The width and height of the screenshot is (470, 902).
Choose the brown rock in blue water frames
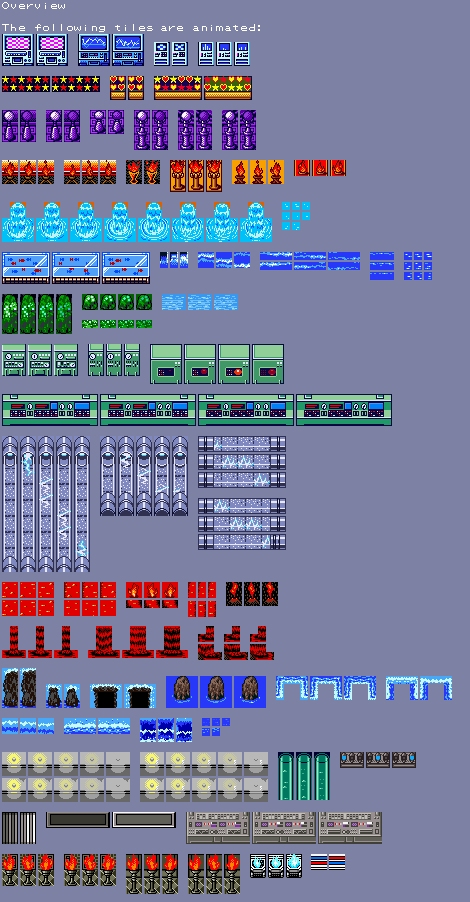coord(216,692)
